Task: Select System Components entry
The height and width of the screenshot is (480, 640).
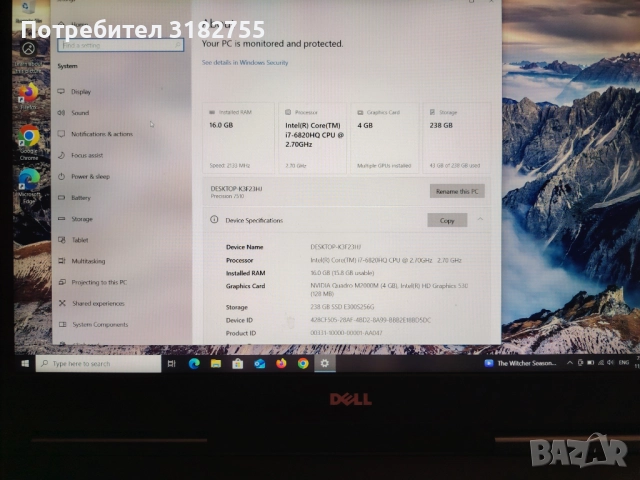Action: pyautogui.click(x=100, y=324)
